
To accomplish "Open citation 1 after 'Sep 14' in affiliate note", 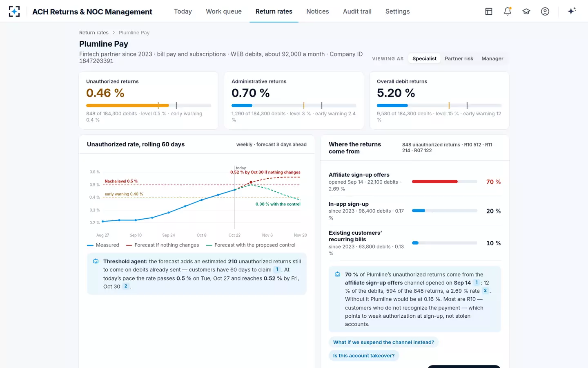I will [477, 283].
